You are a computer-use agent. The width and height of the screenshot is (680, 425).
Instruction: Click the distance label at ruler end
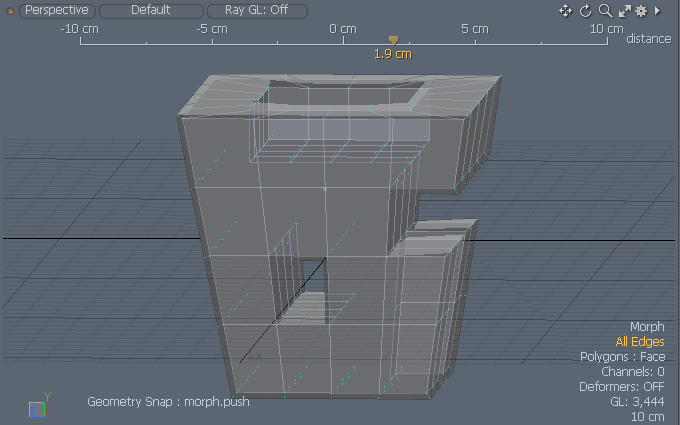click(649, 39)
